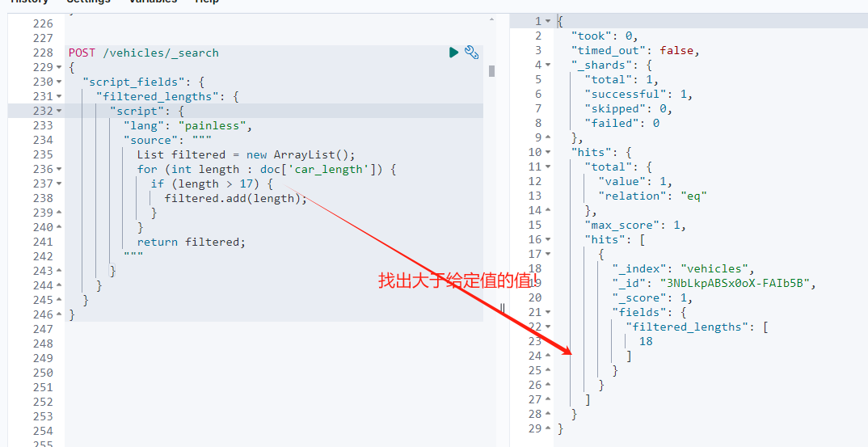Image resolution: width=868 pixels, height=447 pixels.
Task: Click the POST /vehicles/_search request line
Action: (x=143, y=53)
